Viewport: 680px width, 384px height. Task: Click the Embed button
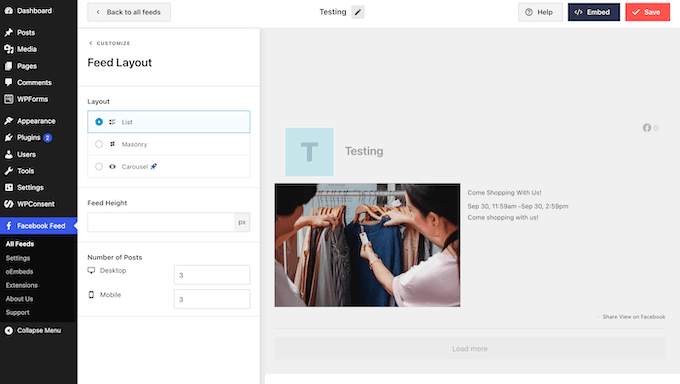(x=594, y=12)
